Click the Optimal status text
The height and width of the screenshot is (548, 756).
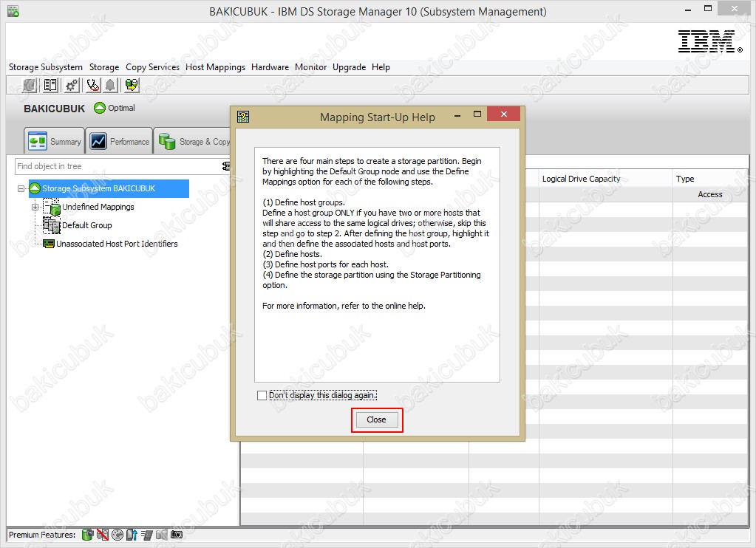(x=121, y=108)
